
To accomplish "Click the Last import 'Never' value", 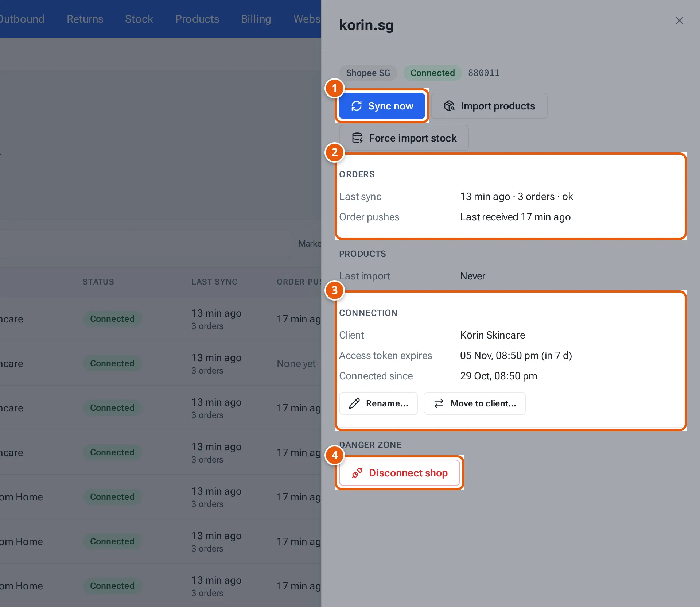I will coord(472,276).
